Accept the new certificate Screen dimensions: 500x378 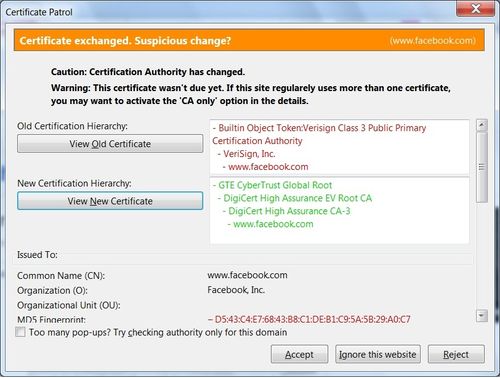pyautogui.click(x=299, y=354)
